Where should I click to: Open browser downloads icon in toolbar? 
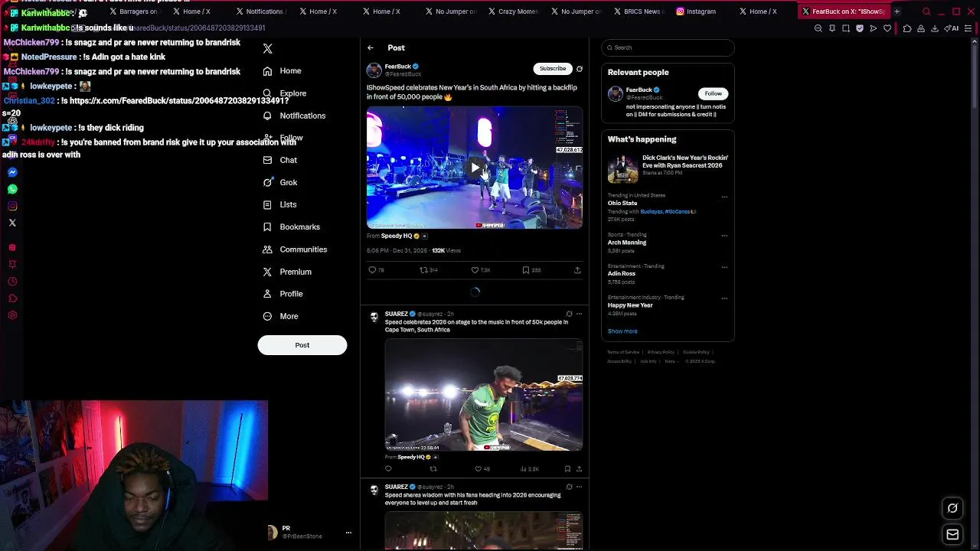[x=935, y=28]
